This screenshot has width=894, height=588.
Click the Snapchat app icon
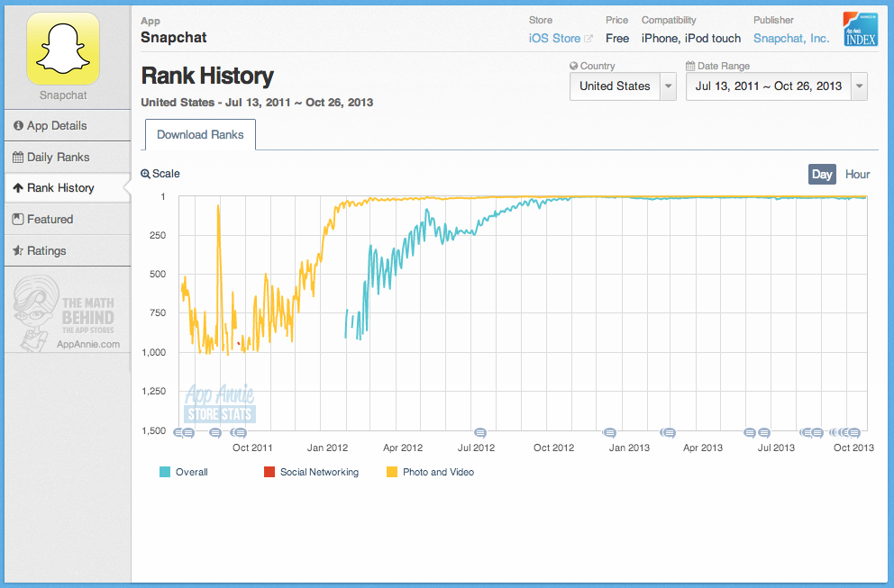pyautogui.click(x=63, y=50)
